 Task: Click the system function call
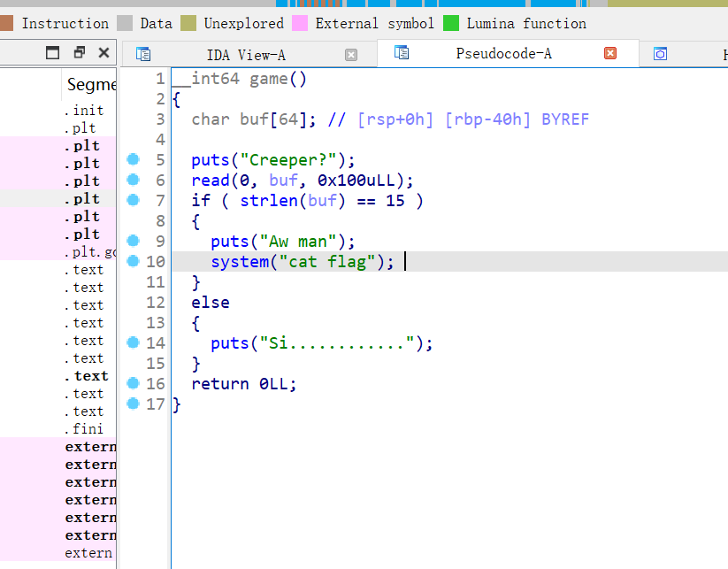coord(240,262)
